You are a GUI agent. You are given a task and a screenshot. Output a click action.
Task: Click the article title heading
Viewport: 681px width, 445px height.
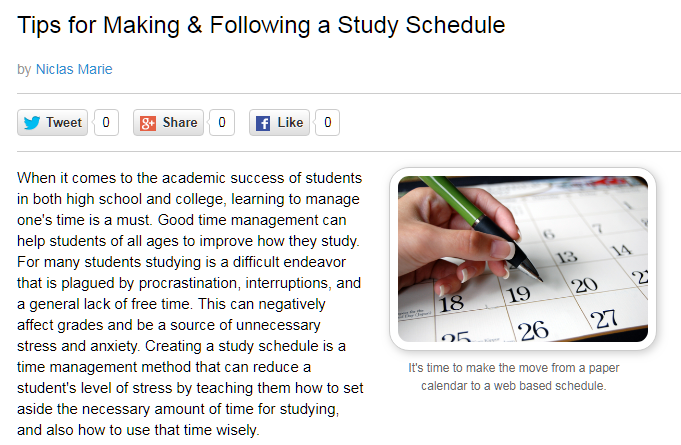pos(261,25)
